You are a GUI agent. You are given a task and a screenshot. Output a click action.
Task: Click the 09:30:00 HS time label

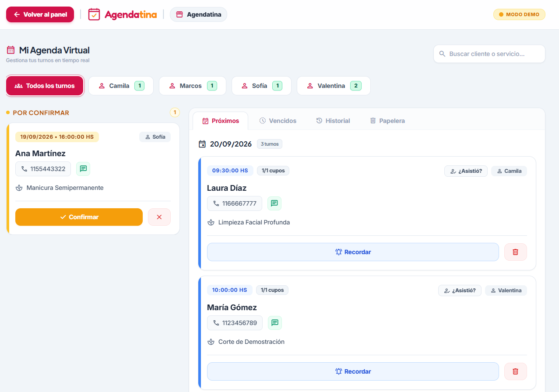tap(230, 171)
